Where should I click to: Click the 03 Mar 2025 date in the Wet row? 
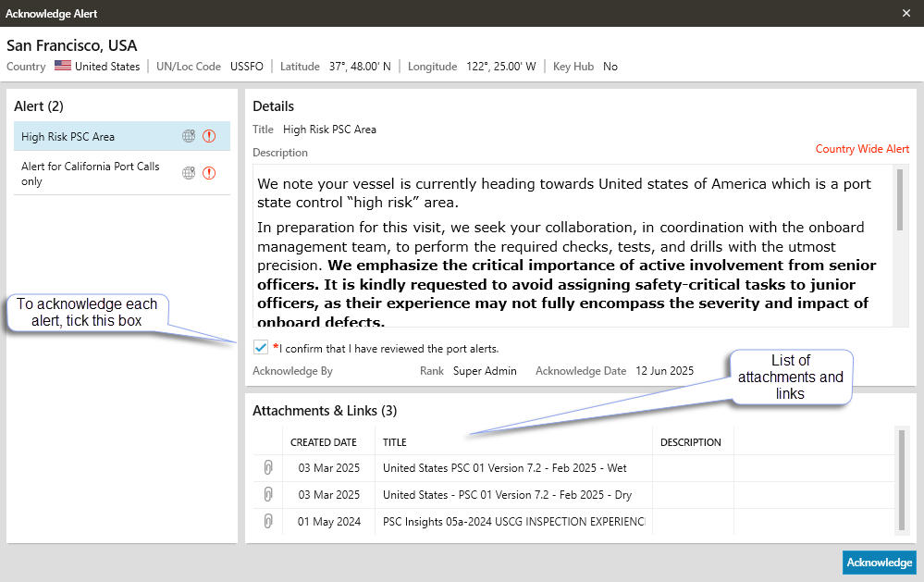[x=329, y=467]
